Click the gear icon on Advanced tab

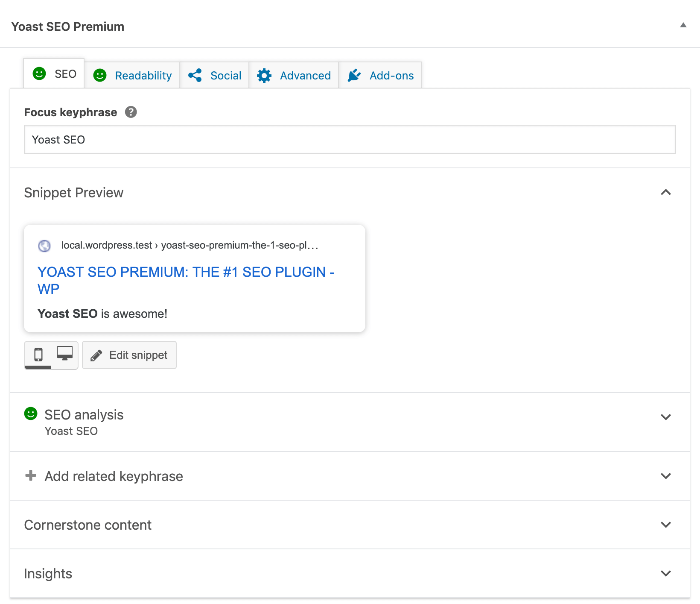coord(264,75)
